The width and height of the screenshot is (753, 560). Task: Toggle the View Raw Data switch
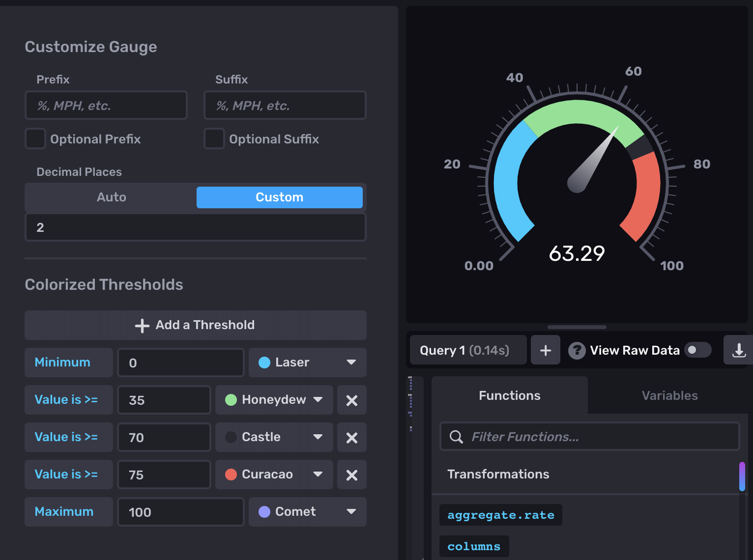tap(697, 350)
